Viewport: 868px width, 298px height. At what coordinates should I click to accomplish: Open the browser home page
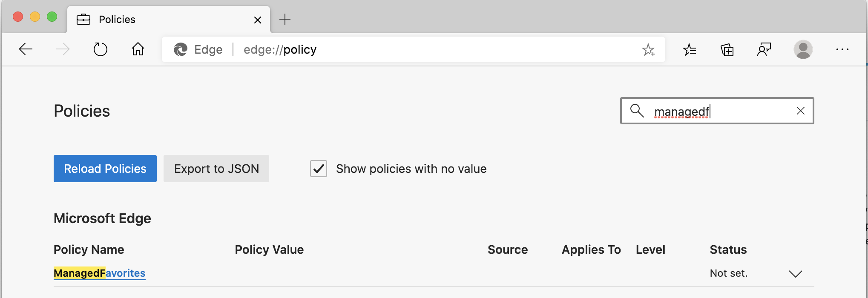pos(138,49)
